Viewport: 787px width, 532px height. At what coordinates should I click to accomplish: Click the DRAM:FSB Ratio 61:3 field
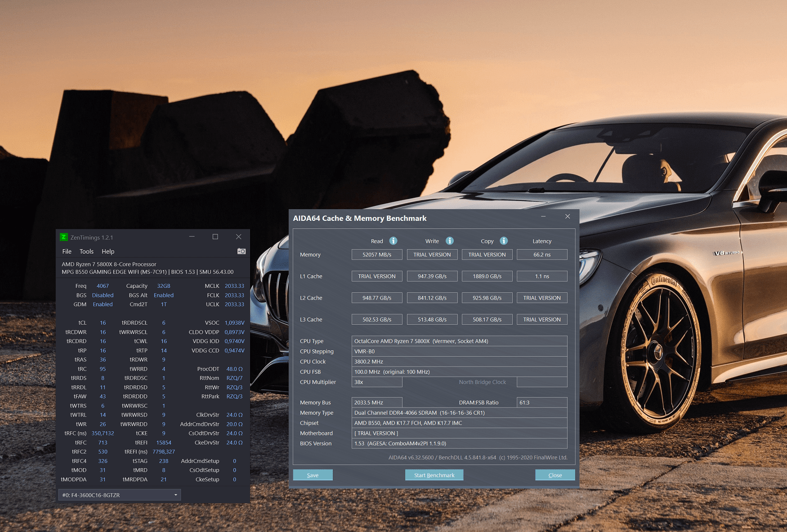[542, 402]
